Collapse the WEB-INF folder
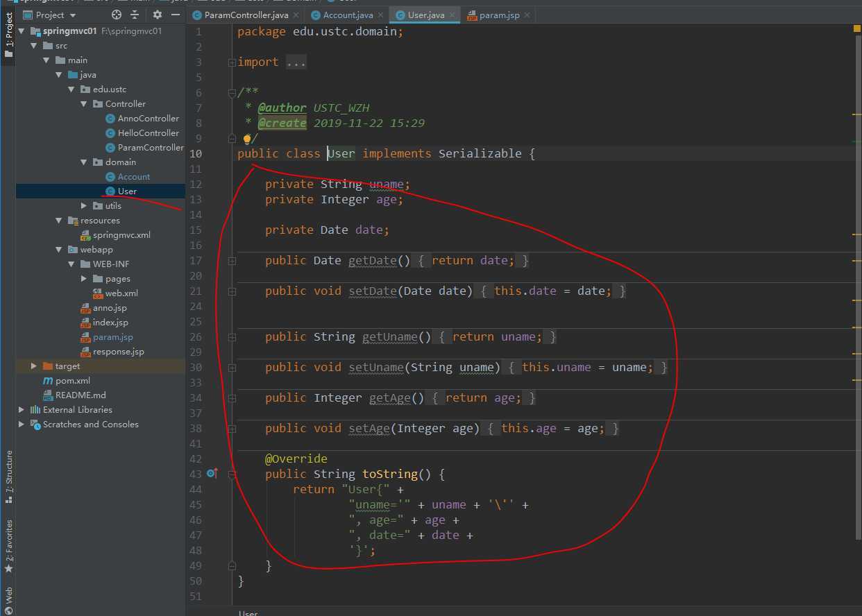Image resolution: width=862 pixels, height=616 pixels. pyautogui.click(x=71, y=264)
